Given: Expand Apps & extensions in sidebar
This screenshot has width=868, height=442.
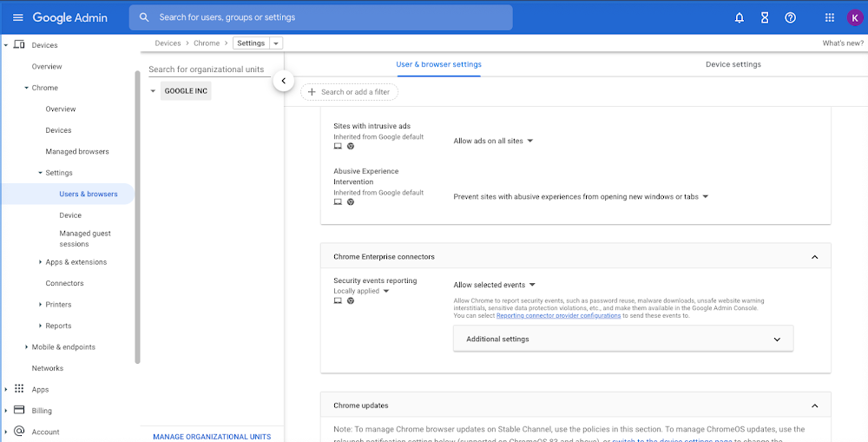Looking at the screenshot, I should coord(40,262).
